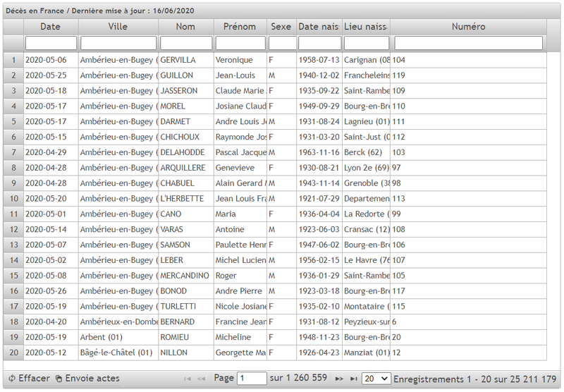Click the Effacer button
The image size is (564, 392).
coord(29,379)
